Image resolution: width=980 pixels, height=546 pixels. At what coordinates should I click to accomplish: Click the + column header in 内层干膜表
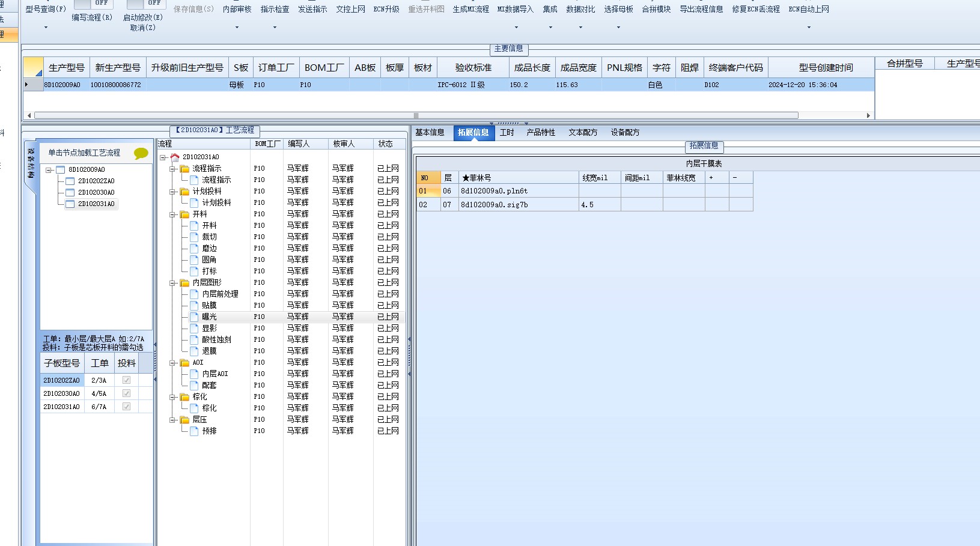click(717, 178)
